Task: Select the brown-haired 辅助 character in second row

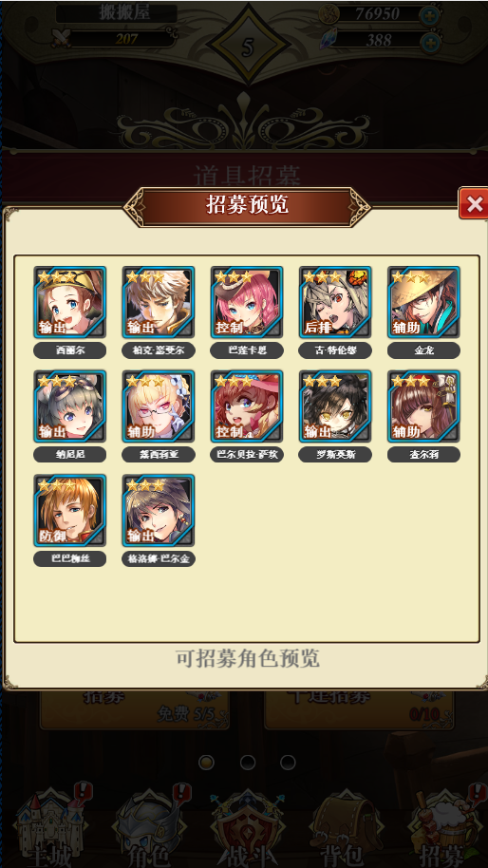Action: (x=423, y=406)
